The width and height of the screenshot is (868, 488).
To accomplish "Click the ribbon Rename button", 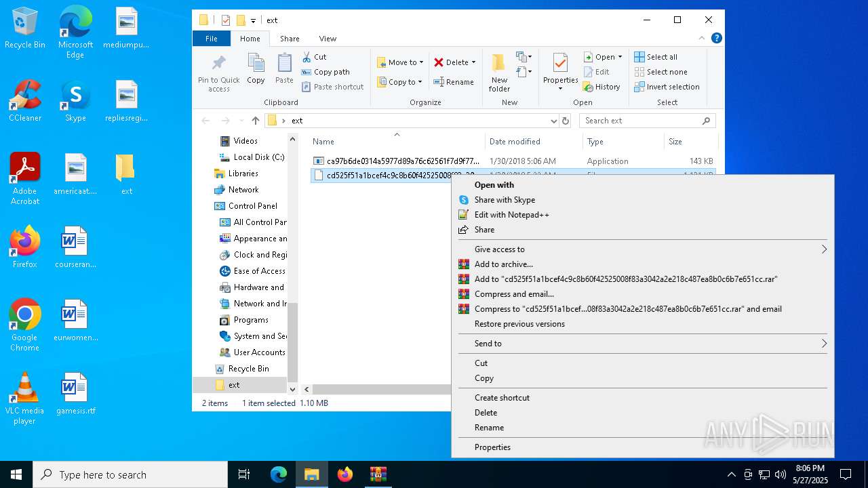I will [x=454, y=82].
